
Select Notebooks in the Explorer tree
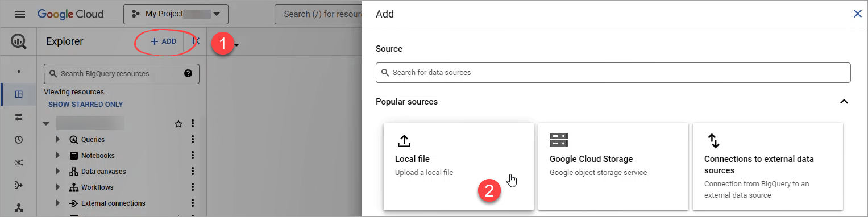click(x=98, y=155)
